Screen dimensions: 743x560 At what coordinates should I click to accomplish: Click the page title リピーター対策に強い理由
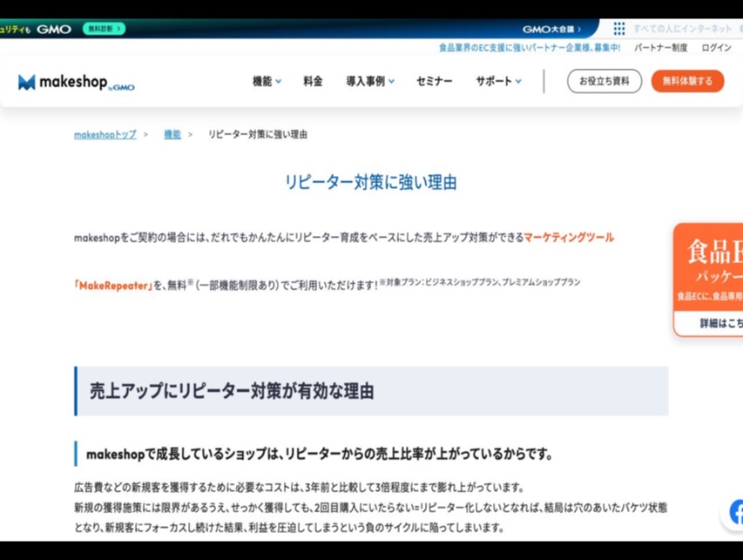(x=370, y=182)
